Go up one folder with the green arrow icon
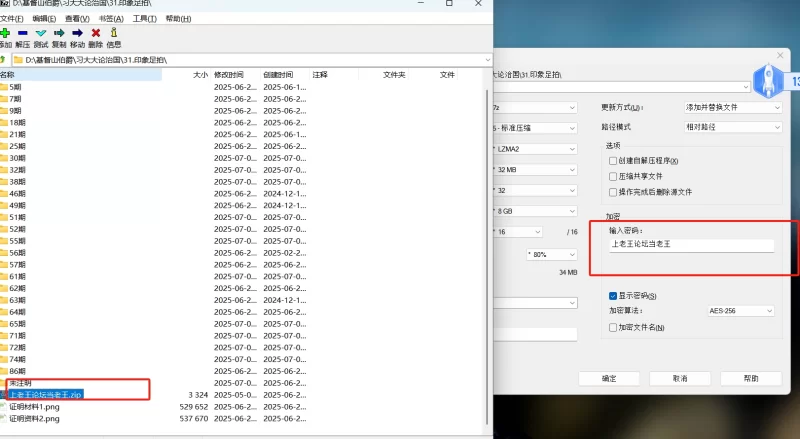 [3, 60]
